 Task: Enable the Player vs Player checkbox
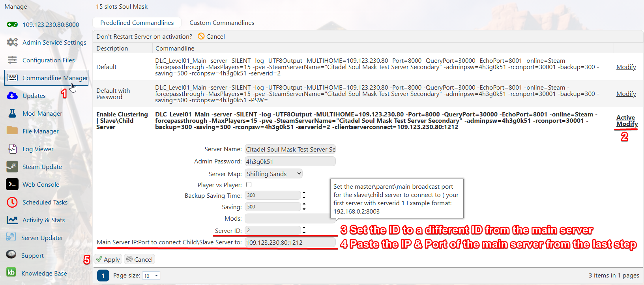[249, 185]
